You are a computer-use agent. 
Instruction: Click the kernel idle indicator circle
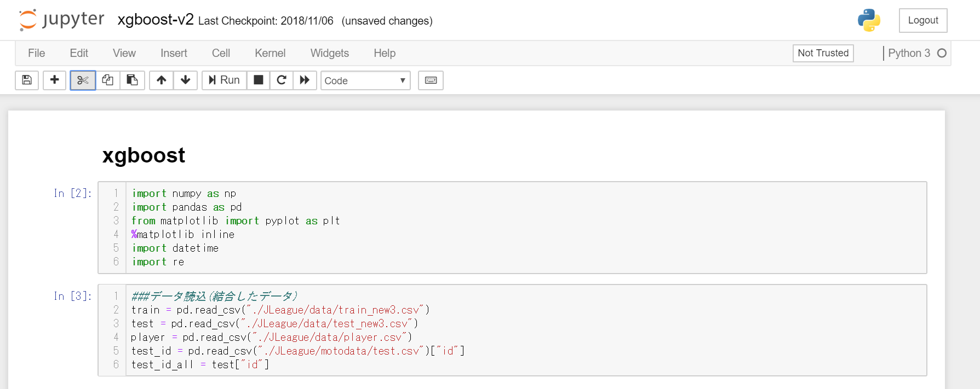point(942,53)
